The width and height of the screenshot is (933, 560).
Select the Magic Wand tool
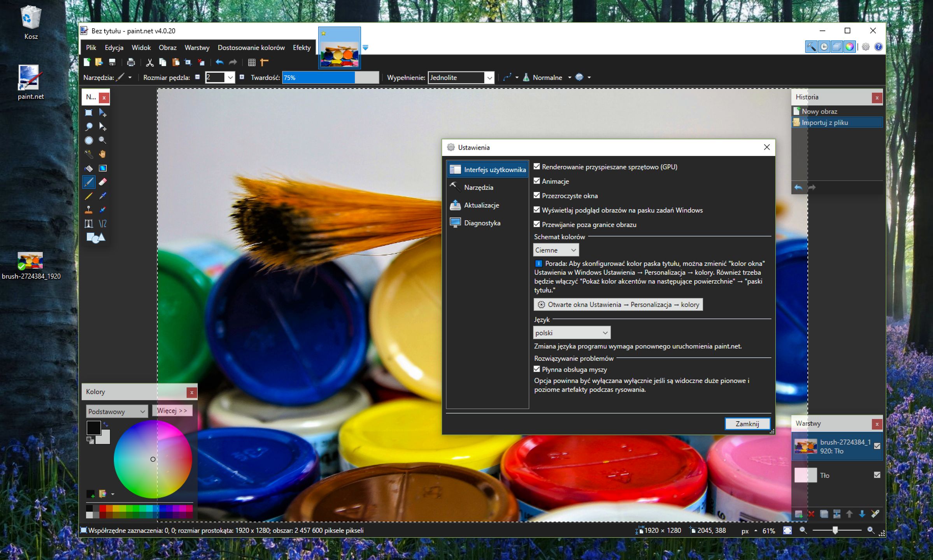coord(89,154)
